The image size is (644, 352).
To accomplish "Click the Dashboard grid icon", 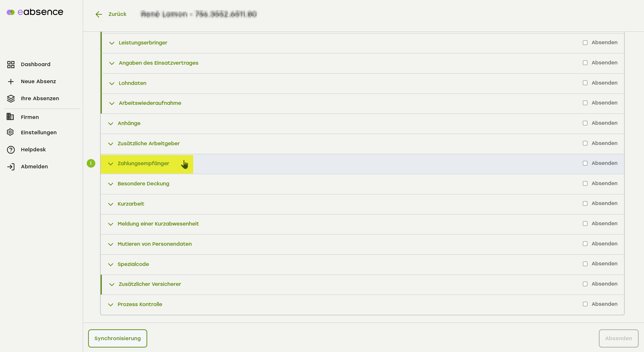I will pos(11,64).
